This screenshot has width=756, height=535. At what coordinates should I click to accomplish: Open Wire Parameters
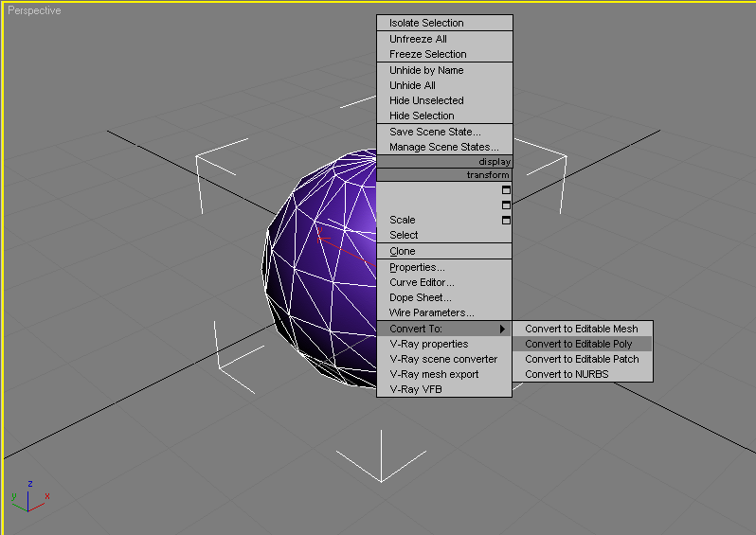pyautogui.click(x=444, y=312)
